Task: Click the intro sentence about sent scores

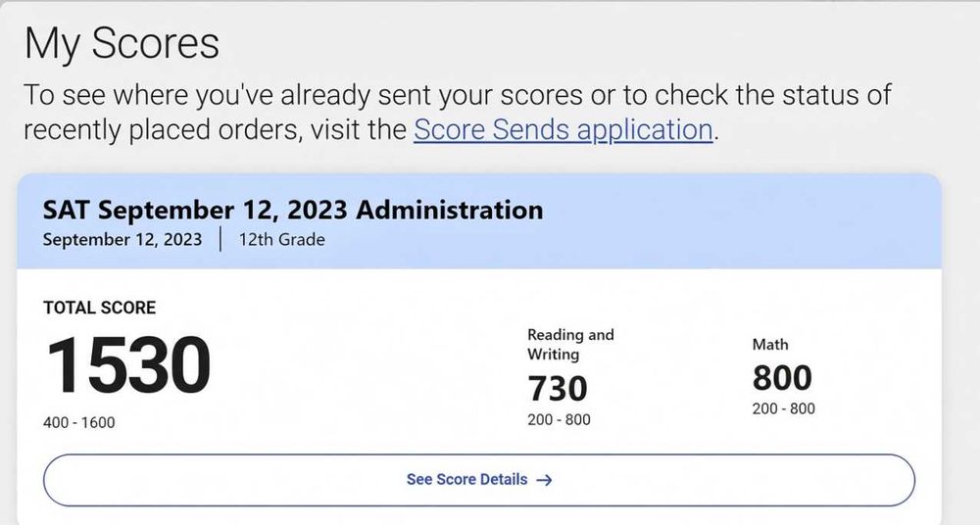Action: pyautogui.click(x=458, y=113)
